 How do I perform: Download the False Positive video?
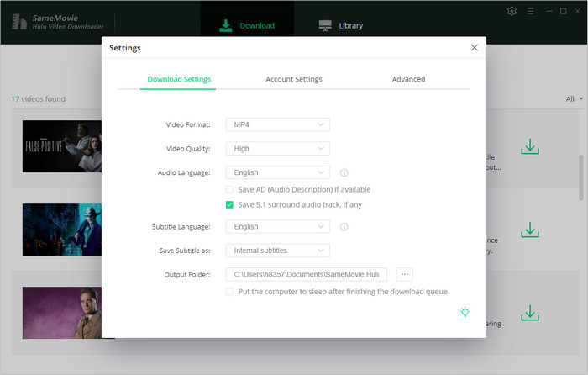pyautogui.click(x=529, y=148)
